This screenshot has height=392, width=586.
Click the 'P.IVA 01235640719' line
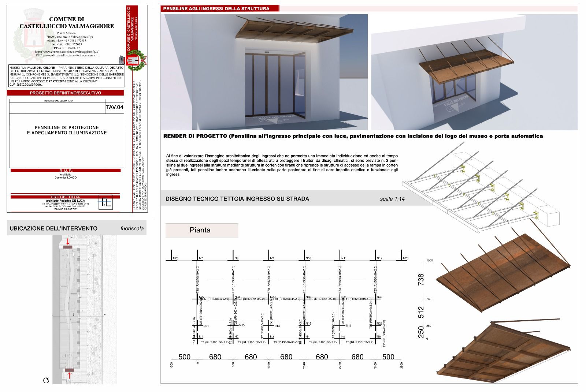67,48
